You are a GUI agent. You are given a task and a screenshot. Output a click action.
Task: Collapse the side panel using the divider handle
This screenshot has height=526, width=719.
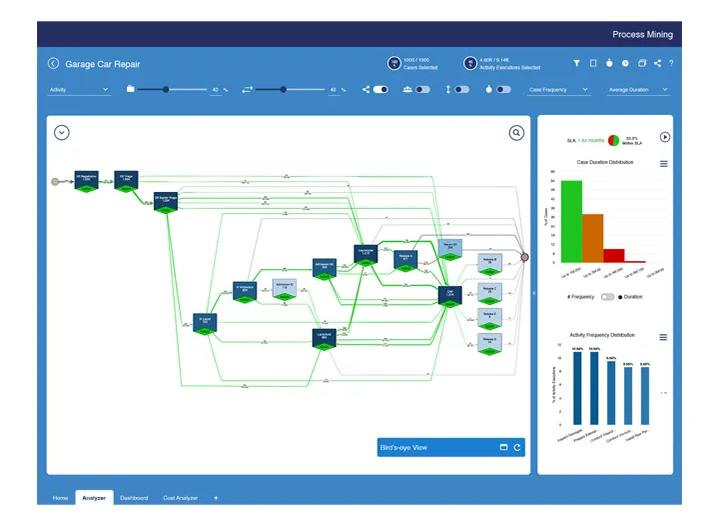(534, 293)
